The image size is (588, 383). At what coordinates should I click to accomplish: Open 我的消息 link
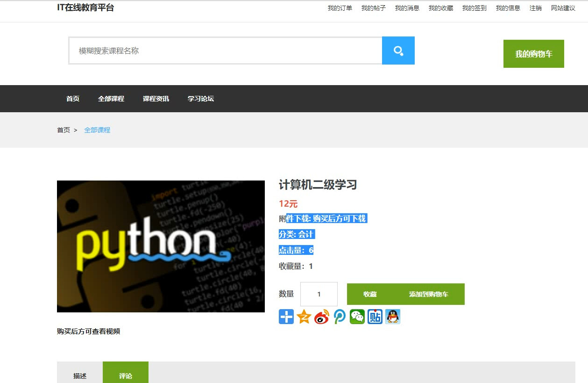[407, 8]
